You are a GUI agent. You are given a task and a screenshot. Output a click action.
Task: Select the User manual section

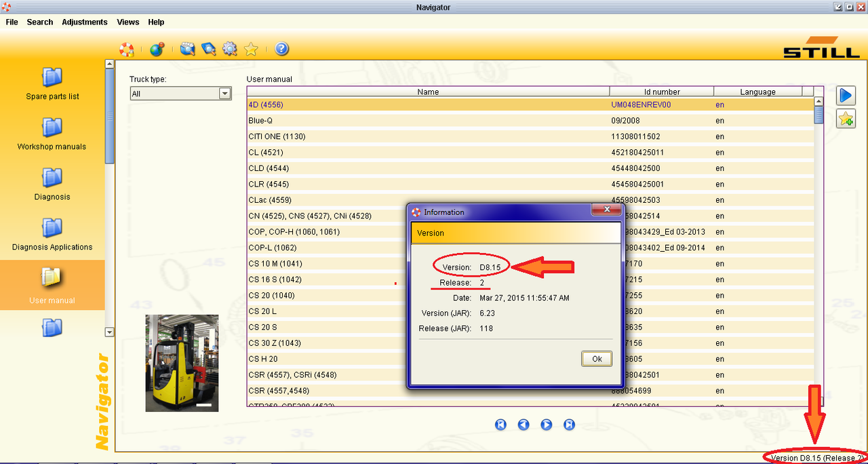click(x=52, y=286)
